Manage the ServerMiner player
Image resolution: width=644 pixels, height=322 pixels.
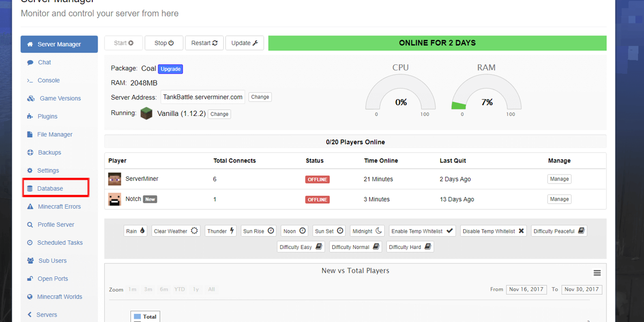coord(559,179)
